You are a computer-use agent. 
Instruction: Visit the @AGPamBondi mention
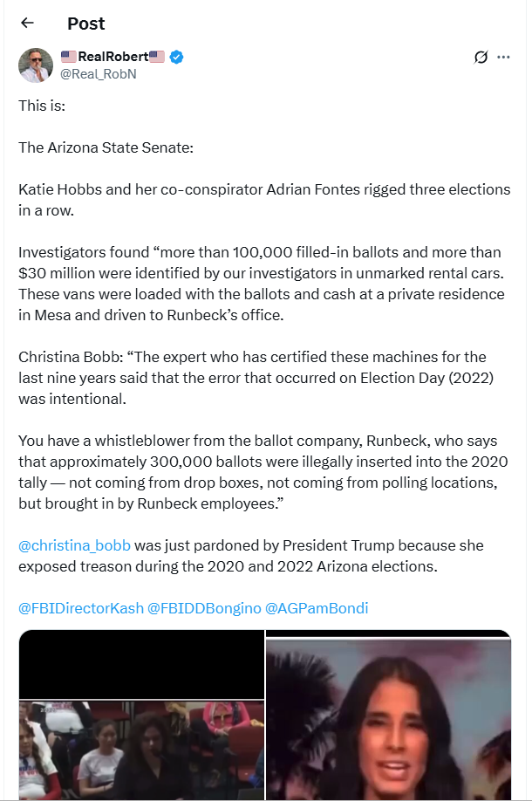point(317,608)
